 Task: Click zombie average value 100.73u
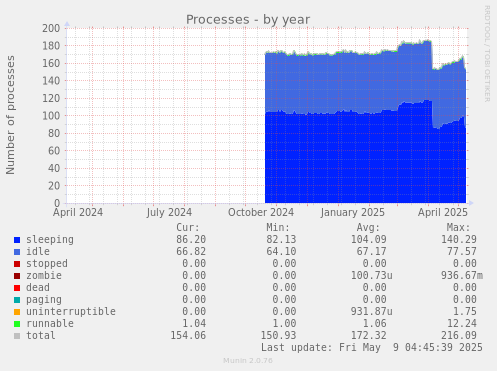pos(371,276)
